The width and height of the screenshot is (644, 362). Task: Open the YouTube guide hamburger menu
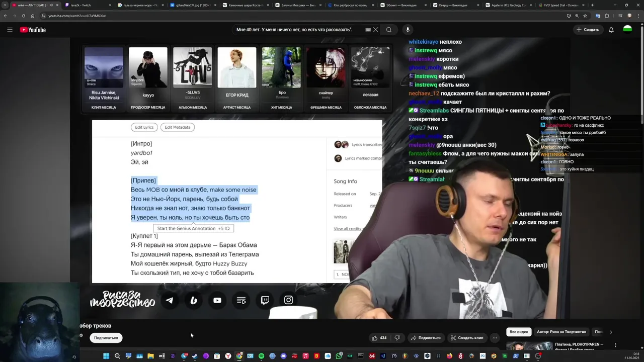point(10,30)
